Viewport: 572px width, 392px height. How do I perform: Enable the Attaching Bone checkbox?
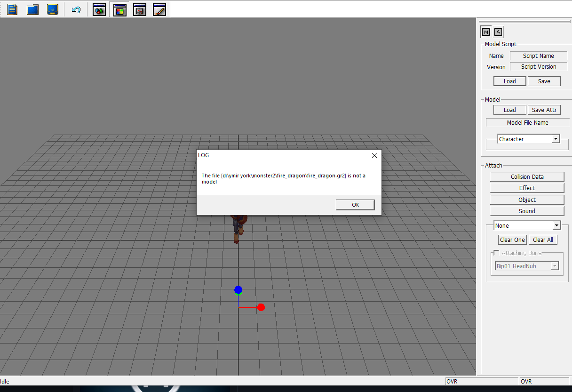click(496, 253)
